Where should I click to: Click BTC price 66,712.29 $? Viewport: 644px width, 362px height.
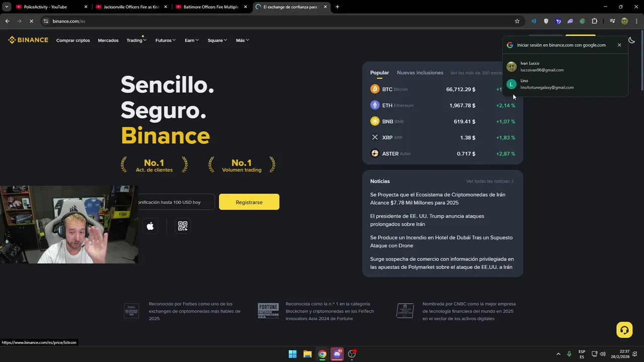[x=460, y=89]
